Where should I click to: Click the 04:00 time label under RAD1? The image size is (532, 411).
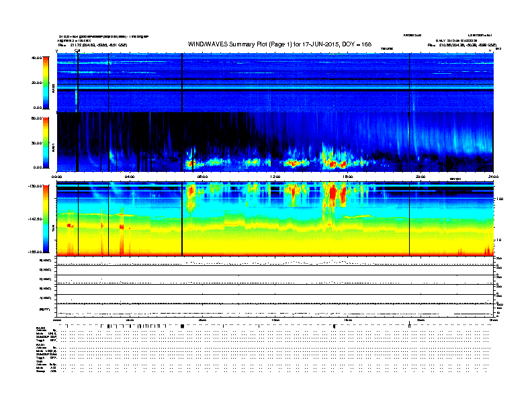click(130, 177)
